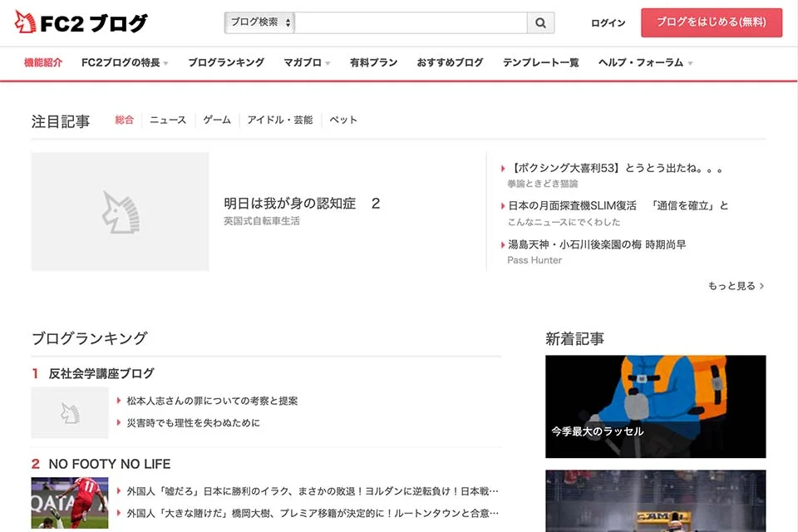
Task: Open the テンプレート一覧 menu item
Action: 540,63
